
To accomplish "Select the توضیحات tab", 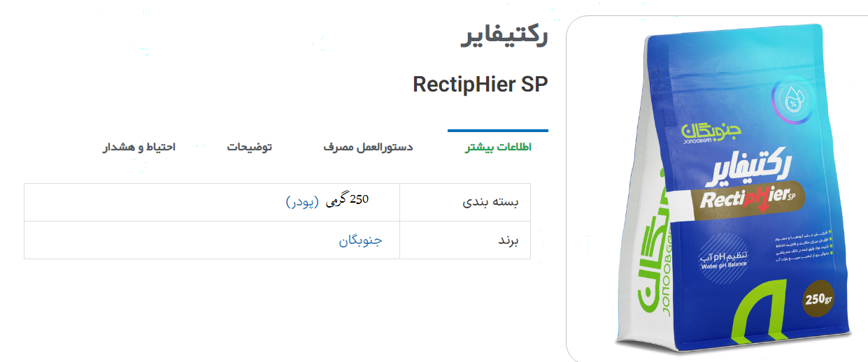I will (249, 147).
